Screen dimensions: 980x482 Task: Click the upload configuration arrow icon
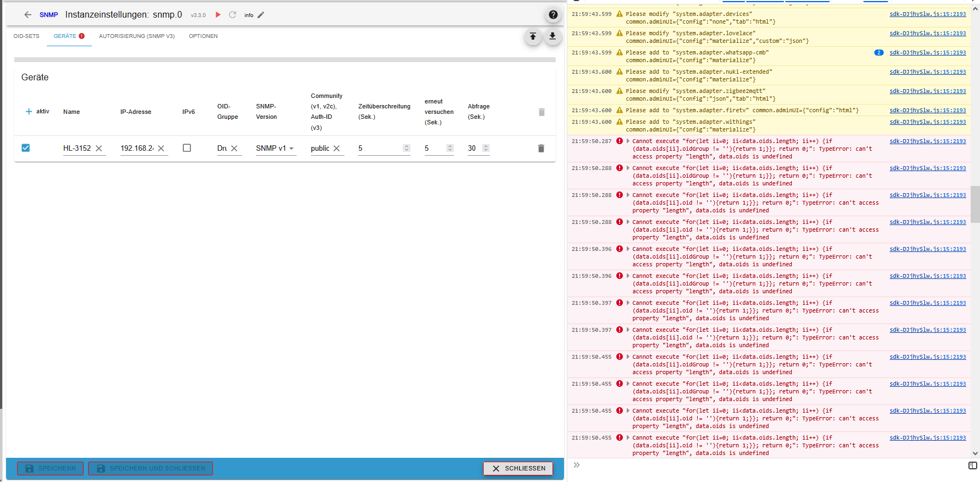coord(533,37)
